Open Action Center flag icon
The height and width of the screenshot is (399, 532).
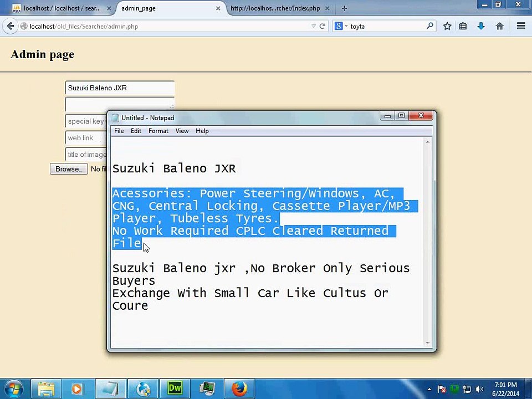pyautogui.click(x=442, y=389)
